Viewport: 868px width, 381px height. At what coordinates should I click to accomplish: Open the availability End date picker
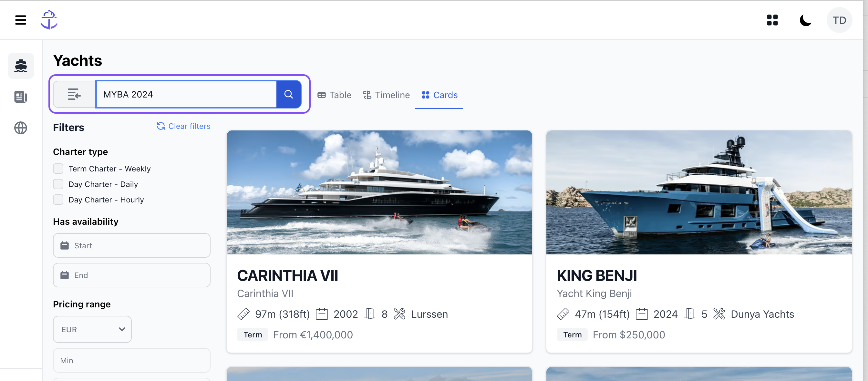pyautogui.click(x=131, y=275)
